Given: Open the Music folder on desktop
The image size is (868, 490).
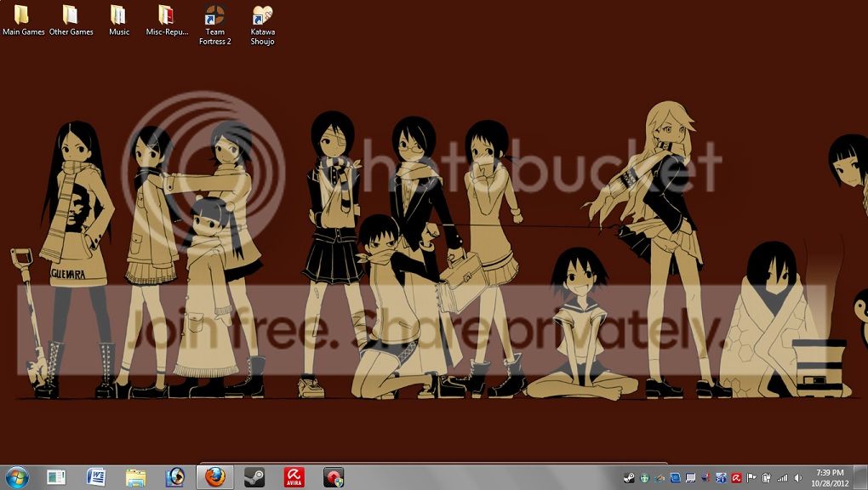Looking at the screenshot, I should [x=118, y=21].
